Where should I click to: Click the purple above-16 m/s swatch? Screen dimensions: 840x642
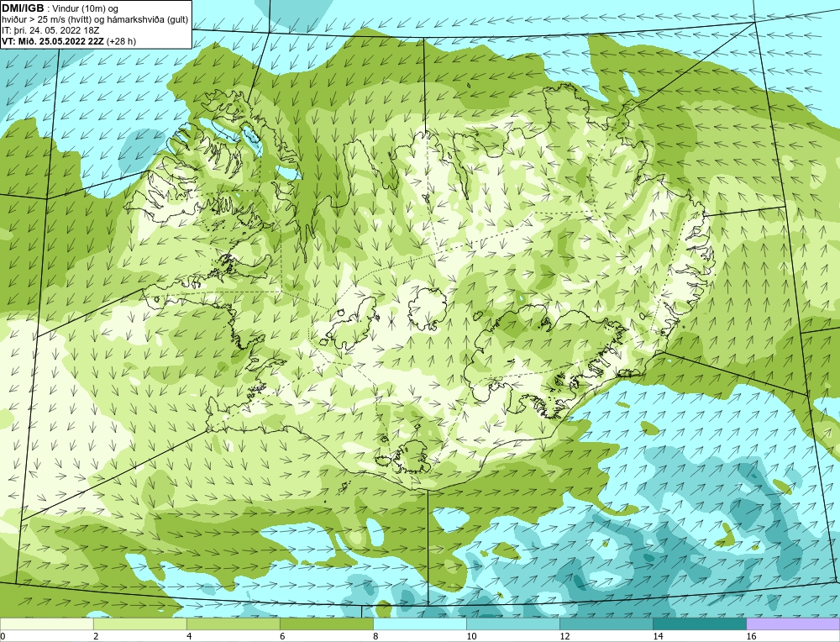coord(793,624)
